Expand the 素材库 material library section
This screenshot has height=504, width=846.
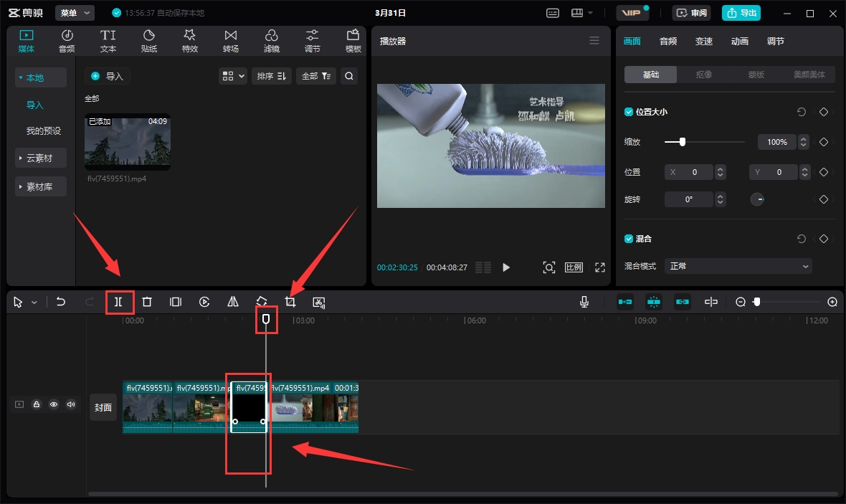[40, 186]
